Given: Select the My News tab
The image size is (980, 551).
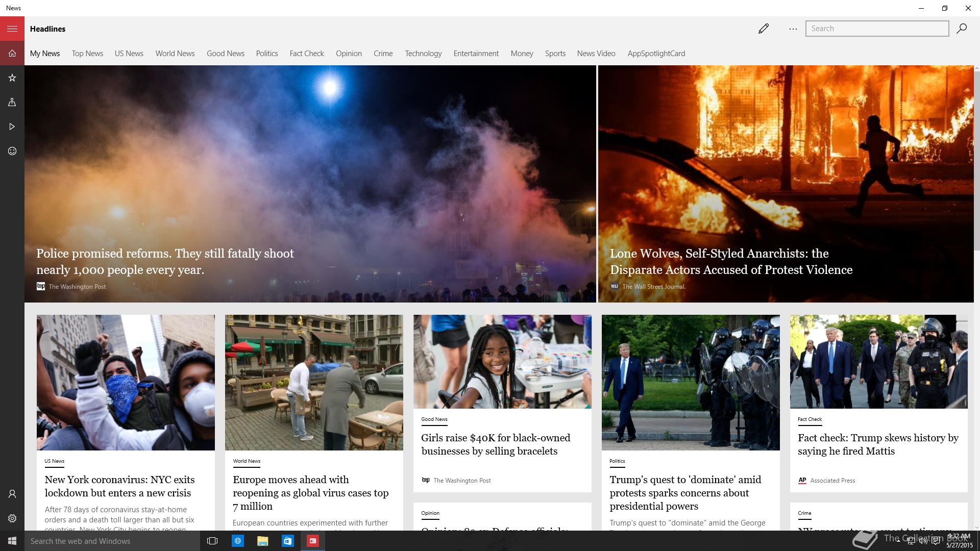Looking at the screenshot, I should (x=45, y=53).
